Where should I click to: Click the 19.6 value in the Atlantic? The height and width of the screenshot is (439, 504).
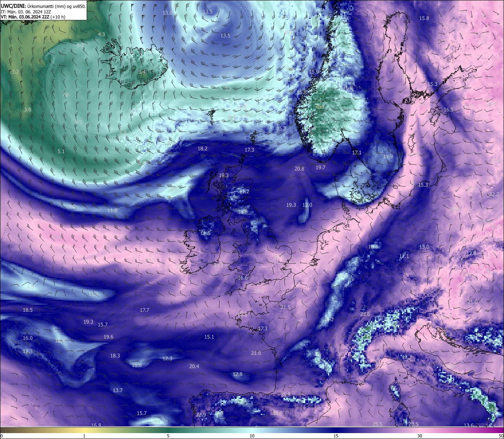click(108, 337)
